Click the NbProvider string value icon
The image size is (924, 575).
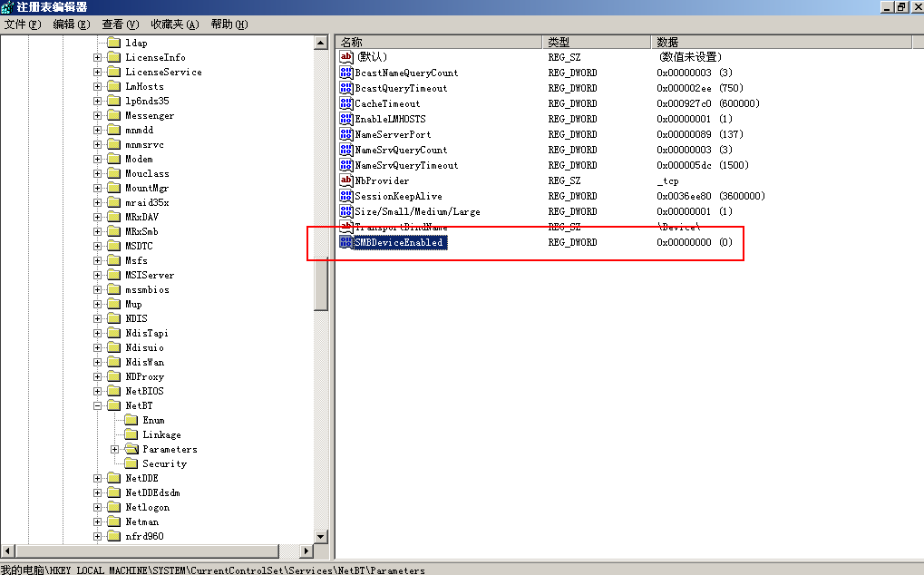(x=345, y=180)
